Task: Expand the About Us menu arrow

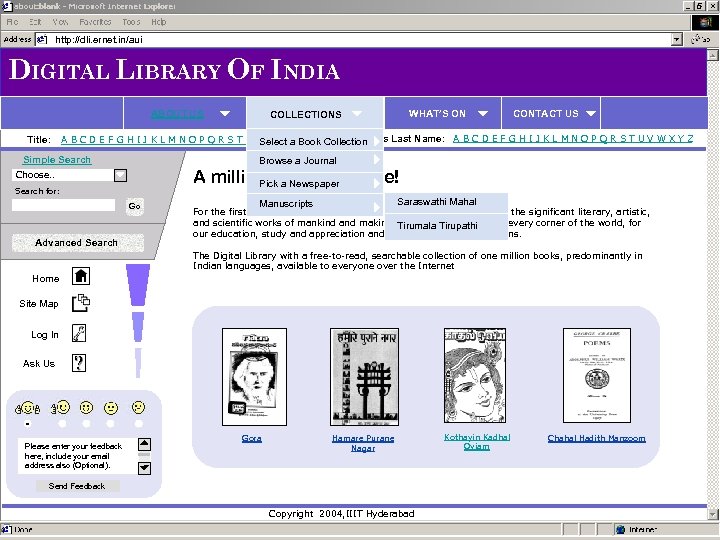Action: [x=225, y=113]
